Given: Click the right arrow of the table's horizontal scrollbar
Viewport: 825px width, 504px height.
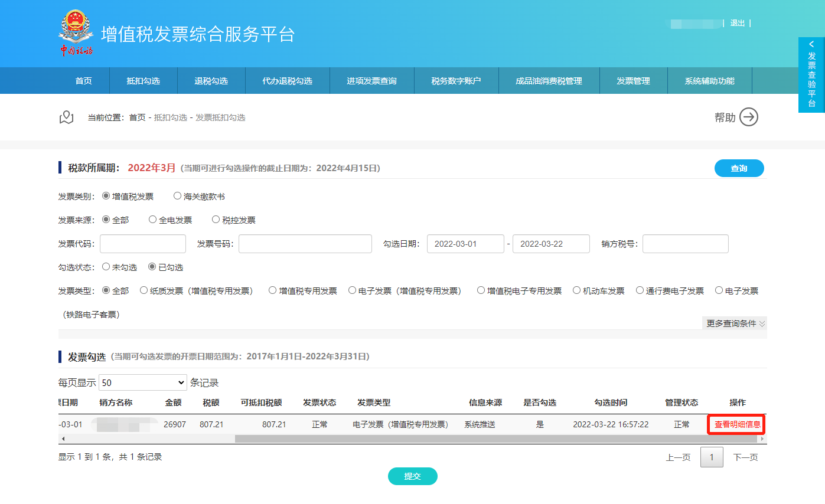Looking at the screenshot, I should (x=762, y=439).
